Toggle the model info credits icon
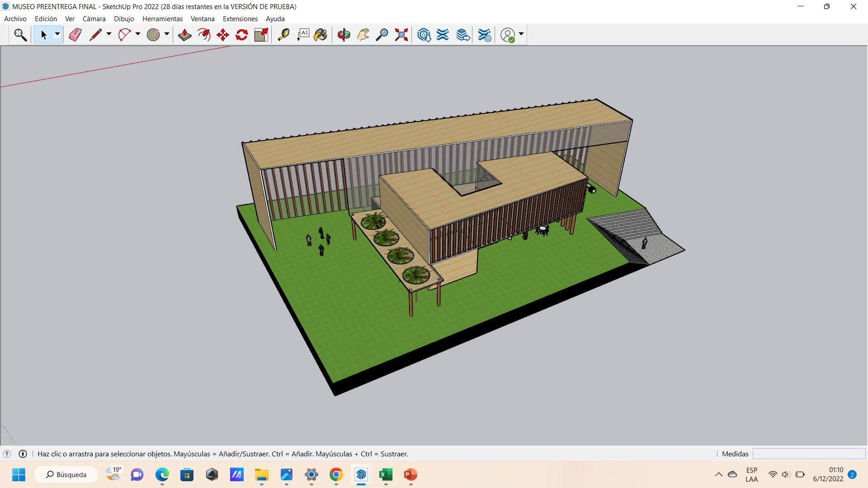This screenshot has width=868, height=488. coord(23,454)
